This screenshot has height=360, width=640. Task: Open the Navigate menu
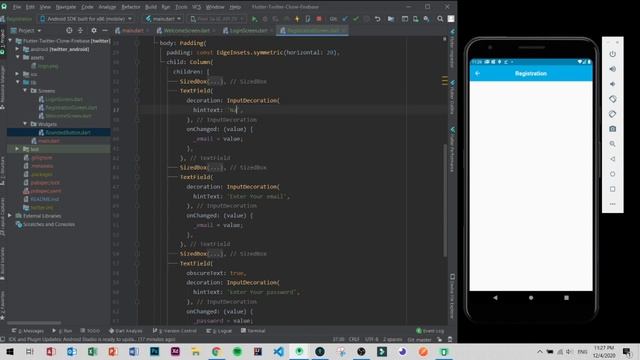tap(66, 7)
